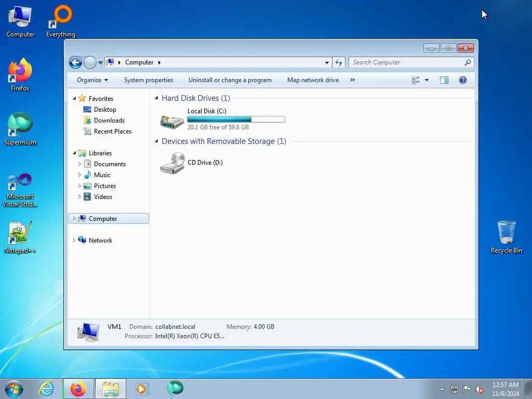
Task: Collapse the Favorites tree group
Action: click(75, 98)
